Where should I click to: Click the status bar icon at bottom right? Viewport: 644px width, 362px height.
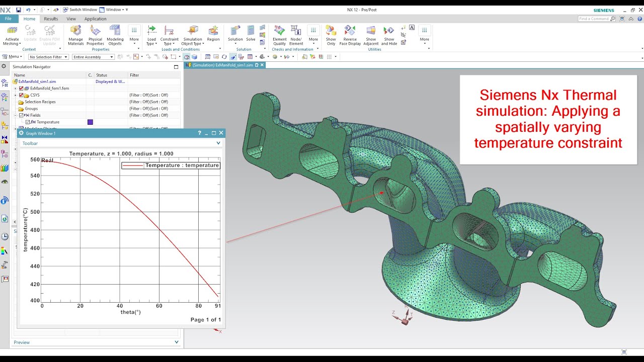click(624, 352)
